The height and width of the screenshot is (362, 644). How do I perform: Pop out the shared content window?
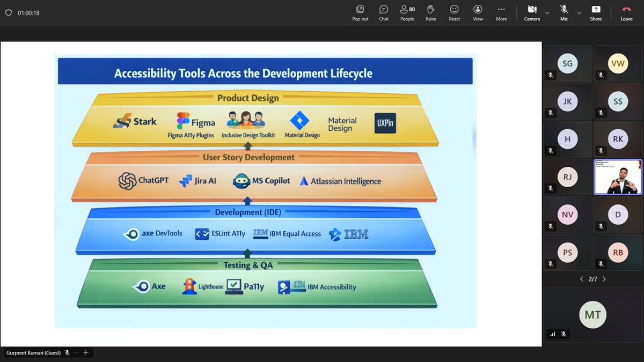pos(360,13)
